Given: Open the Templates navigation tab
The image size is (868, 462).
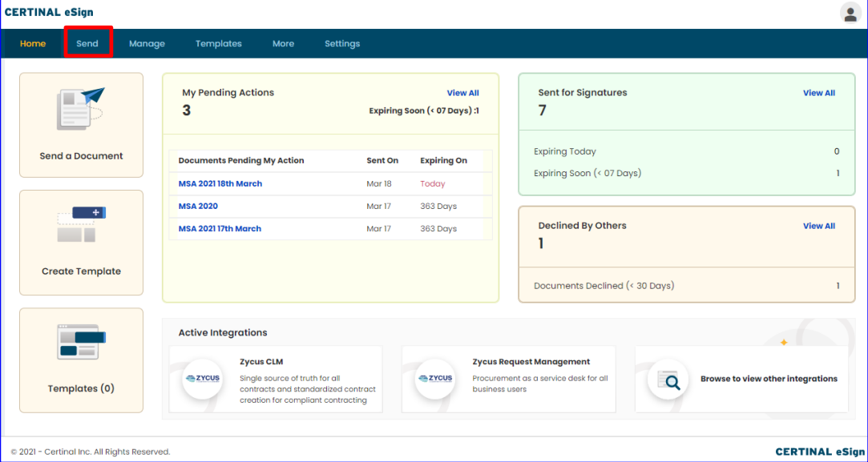Looking at the screenshot, I should click(x=218, y=44).
